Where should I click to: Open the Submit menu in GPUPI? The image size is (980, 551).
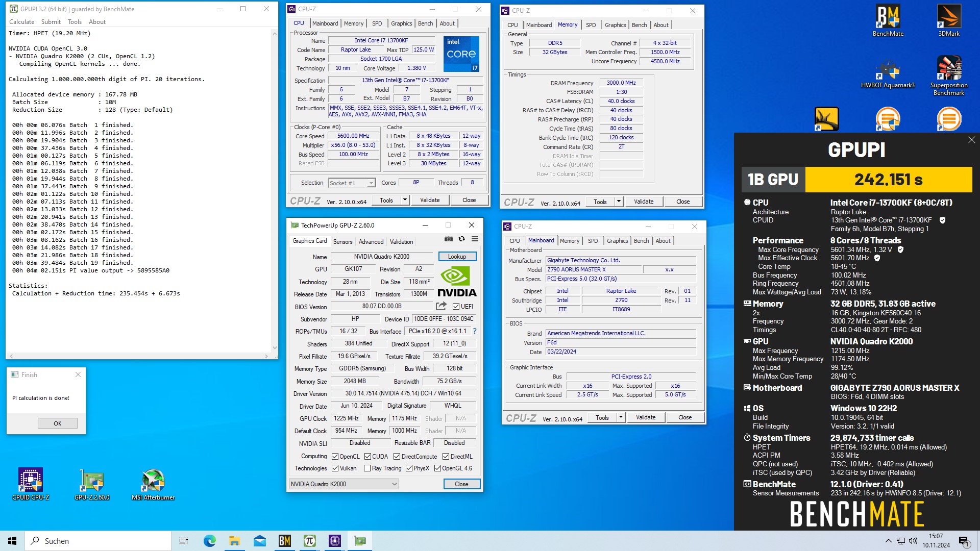click(51, 22)
